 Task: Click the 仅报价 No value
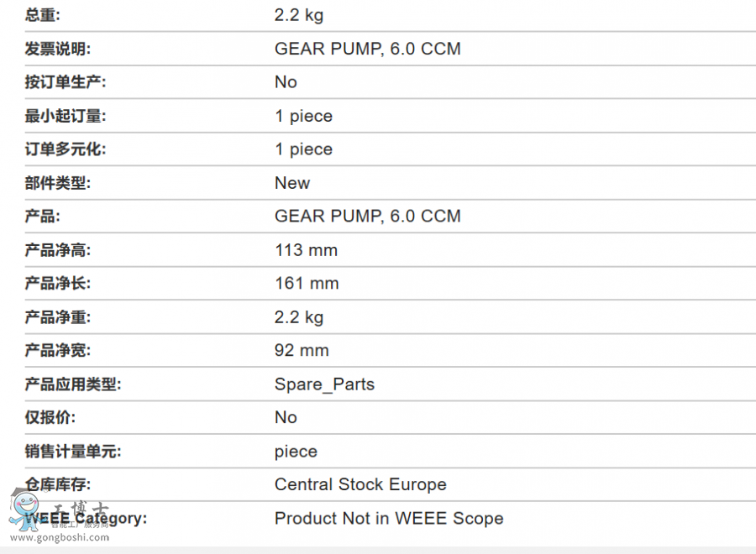click(286, 417)
